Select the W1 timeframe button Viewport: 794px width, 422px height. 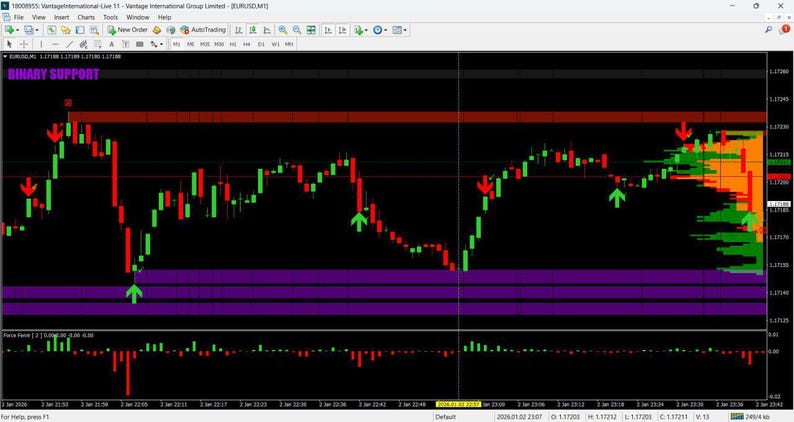click(x=275, y=44)
